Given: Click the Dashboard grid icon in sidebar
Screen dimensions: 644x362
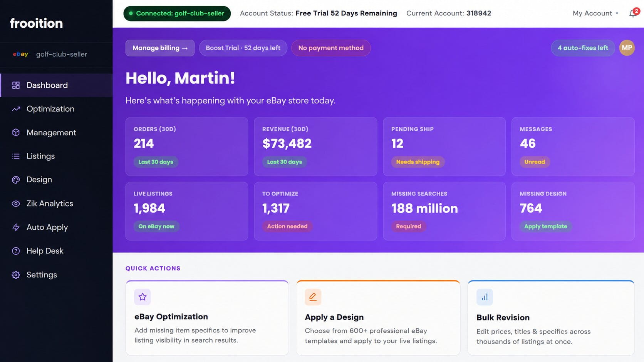Looking at the screenshot, I should click(x=16, y=85).
